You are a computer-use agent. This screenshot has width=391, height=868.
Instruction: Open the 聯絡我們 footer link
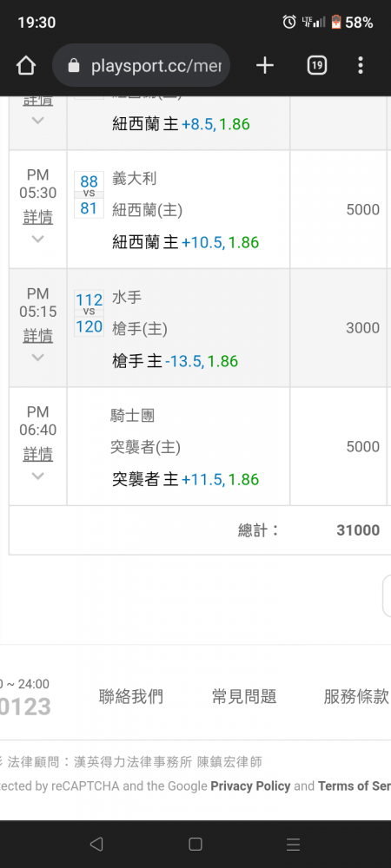tap(130, 696)
